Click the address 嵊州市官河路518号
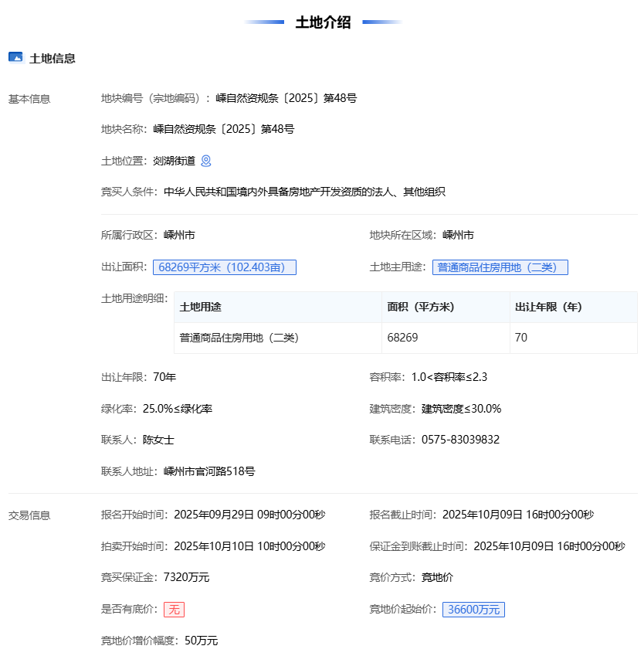 click(209, 471)
